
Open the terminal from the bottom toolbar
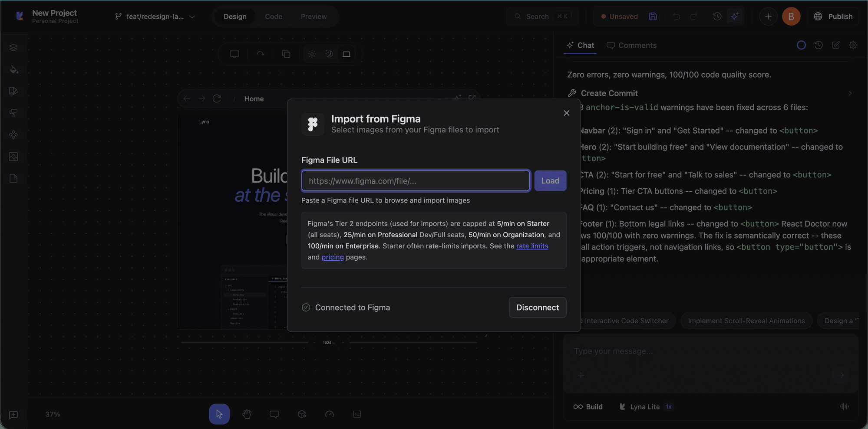coord(357,414)
